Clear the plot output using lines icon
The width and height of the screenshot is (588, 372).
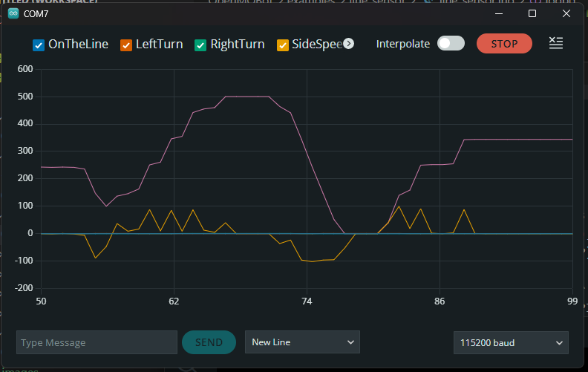[x=556, y=43]
